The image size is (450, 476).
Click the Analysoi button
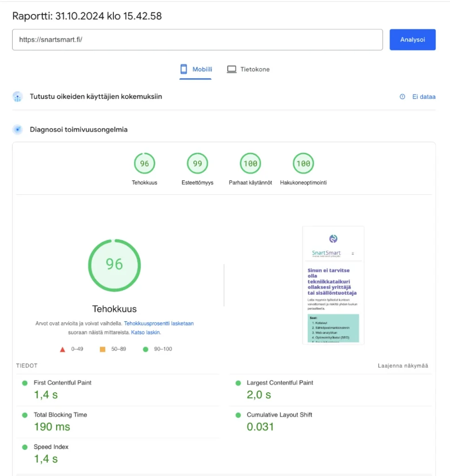pyautogui.click(x=412, y=40)
